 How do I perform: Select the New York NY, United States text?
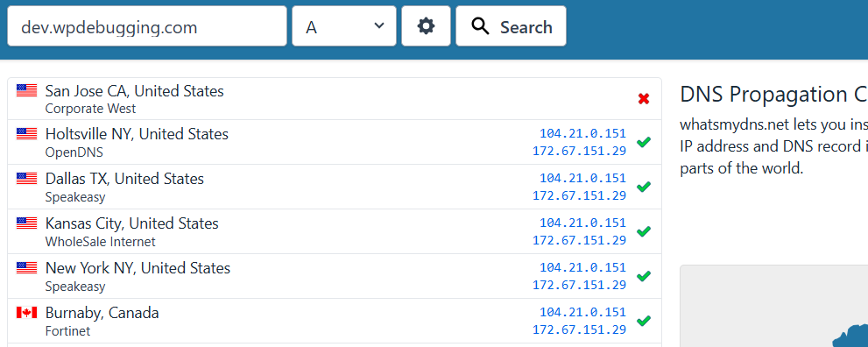click(138, 268)
